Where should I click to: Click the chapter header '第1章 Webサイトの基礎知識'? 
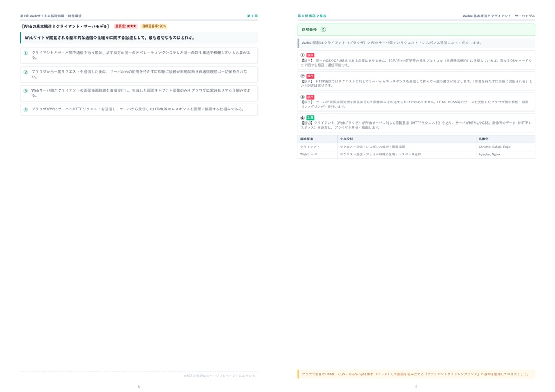pyautogui.click(x=50, y=16)
